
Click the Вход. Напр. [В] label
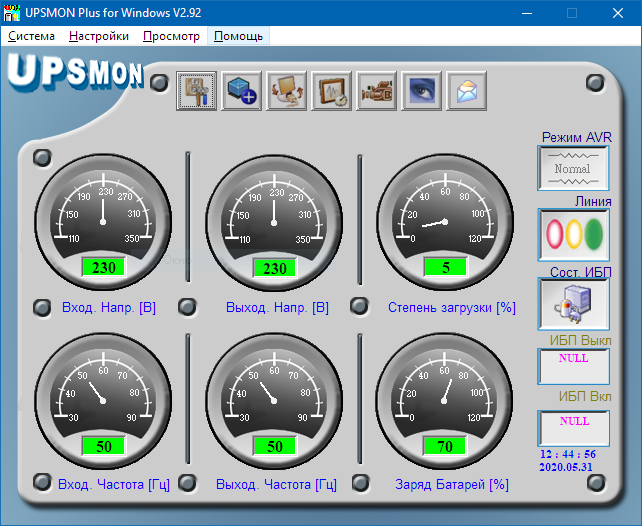[x=109, y=307]
